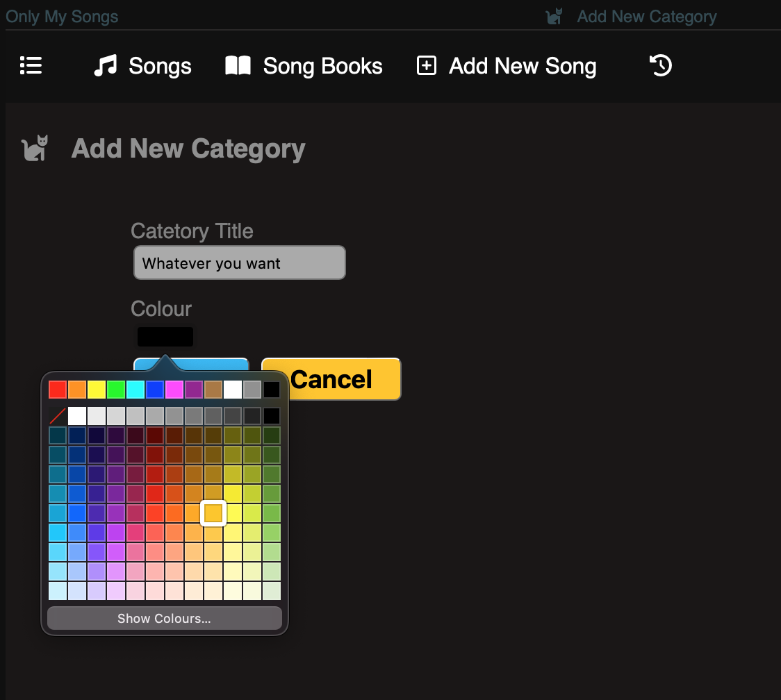Open the hamburger list menu icon

click(31, 66)
